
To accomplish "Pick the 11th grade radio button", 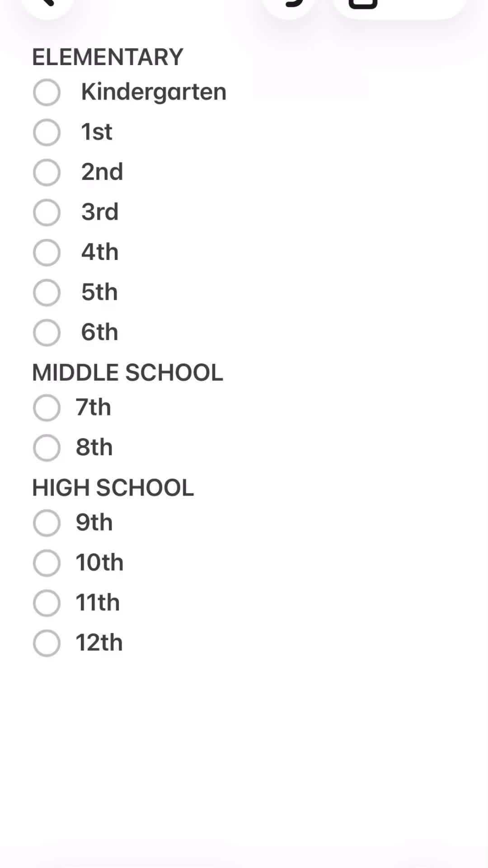I will pos(47,603).
